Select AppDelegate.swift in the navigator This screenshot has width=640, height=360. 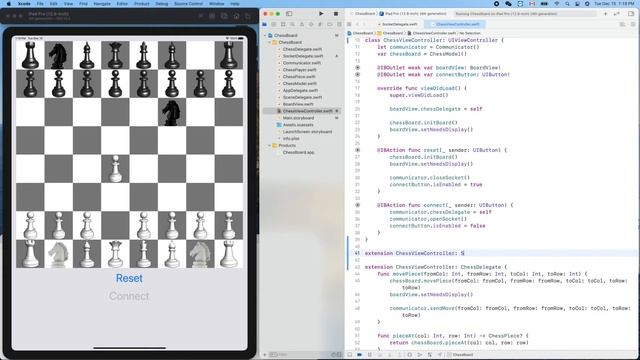300,91
